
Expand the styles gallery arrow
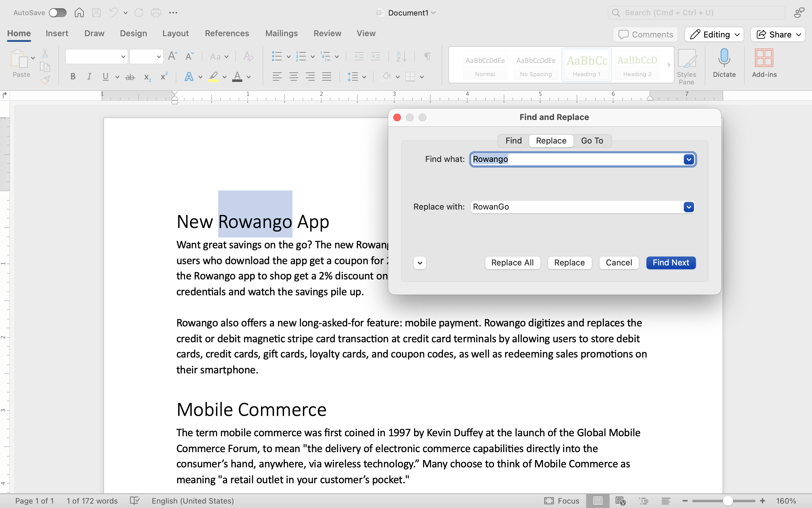(x=668, y=65)
